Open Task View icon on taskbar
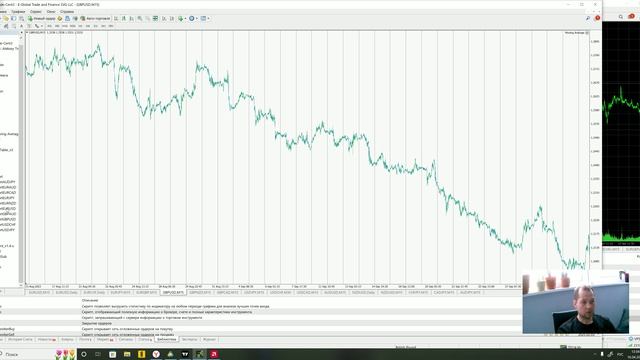 [98, 354]
